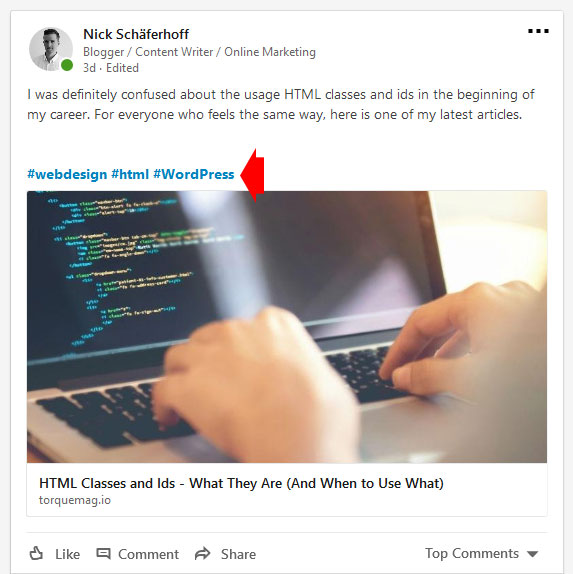Image resolution: width=573 pixels, height=574 pixels.
Task: Click the Comment button label
Action: click(x=148, y=554)
